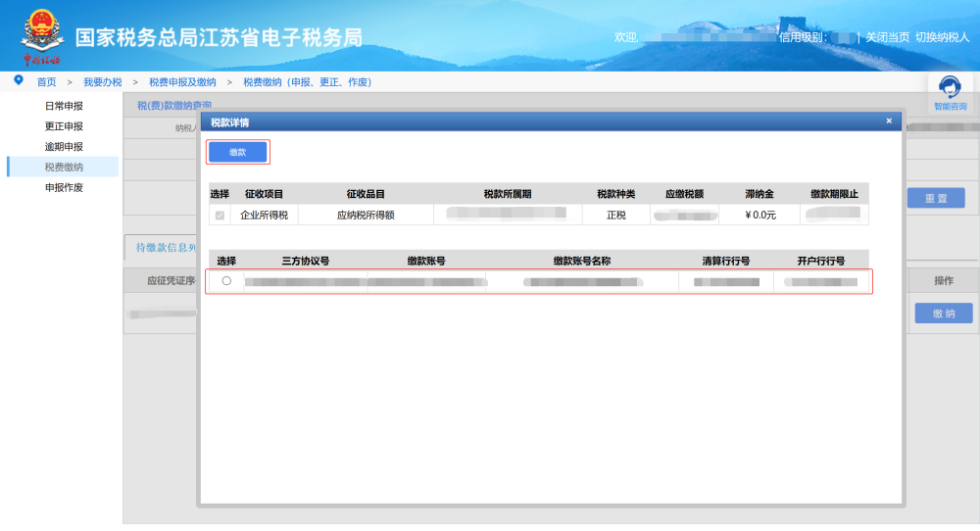Open the 智能咨询 assistant icon
The width and height of the screenshot is (980, 531).
(x=950, y=94)
